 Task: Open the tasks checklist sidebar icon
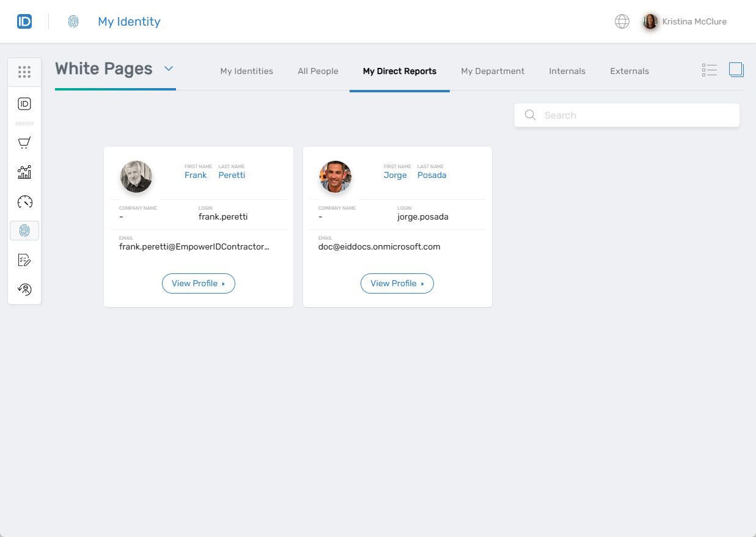(x=24, y=260)
